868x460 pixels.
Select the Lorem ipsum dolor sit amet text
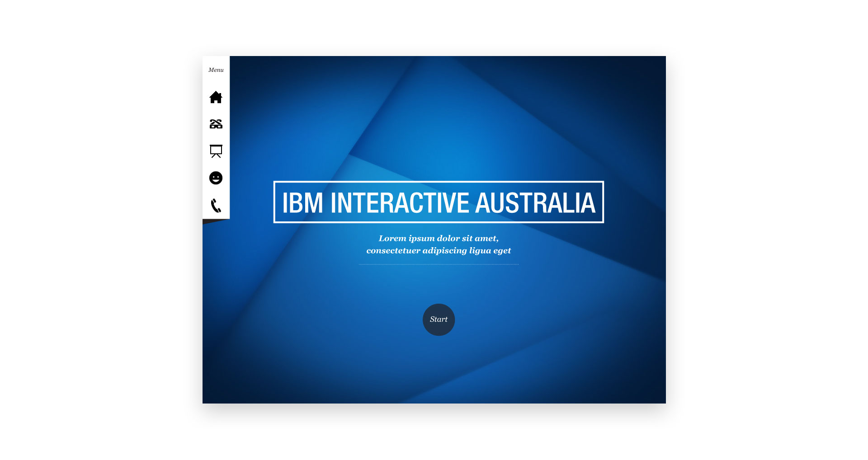pos(439,238)
